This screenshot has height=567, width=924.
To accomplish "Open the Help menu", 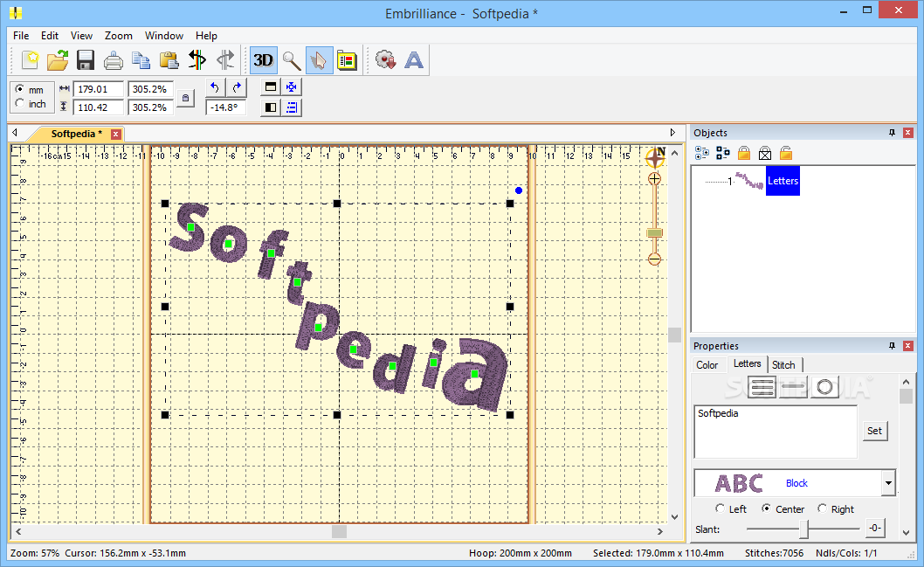I will click(x=206, y=35).
